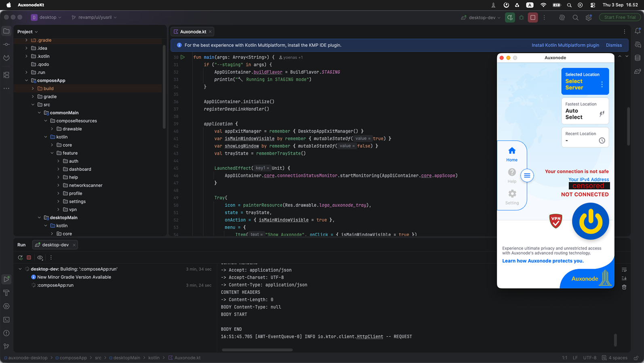The image size is (644, 363).
Task: Stop the process in the Run panel toolbar
Action: pyautogui.click(x=29, y=257)
